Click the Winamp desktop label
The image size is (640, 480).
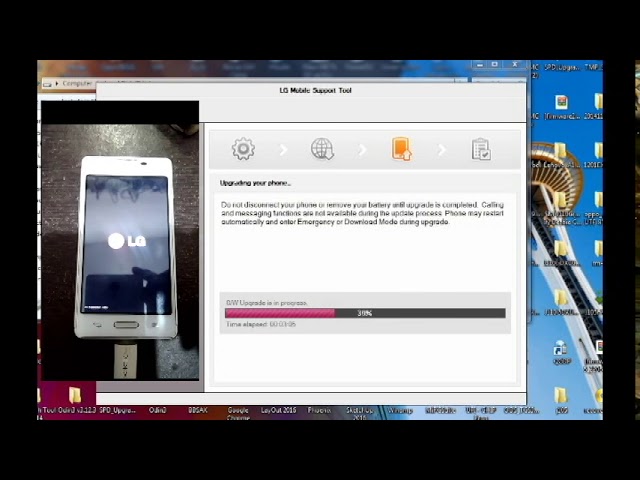[400, 410]
